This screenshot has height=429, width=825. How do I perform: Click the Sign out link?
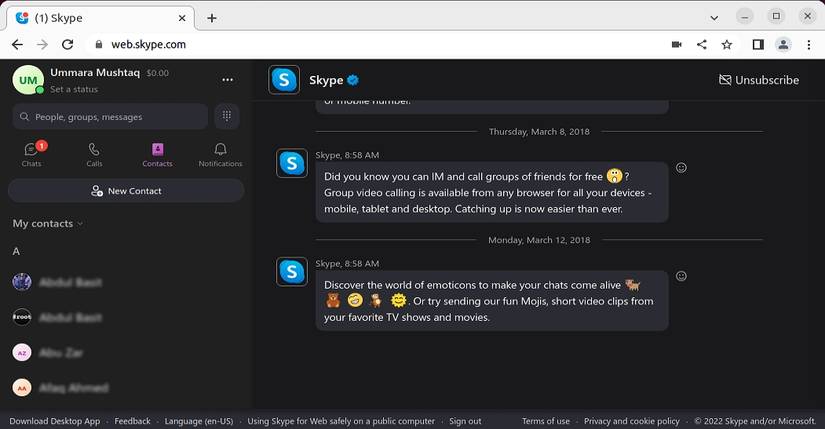coord(465,421)
